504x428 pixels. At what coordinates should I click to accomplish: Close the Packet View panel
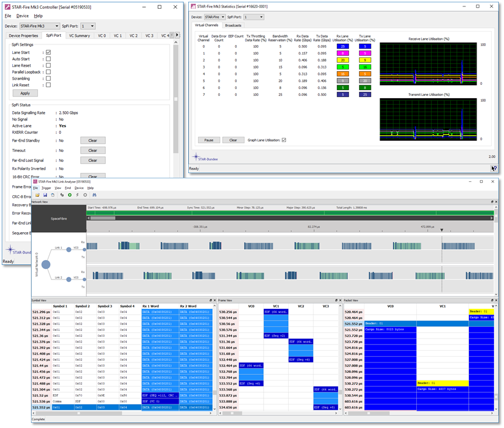pos(496,301)
